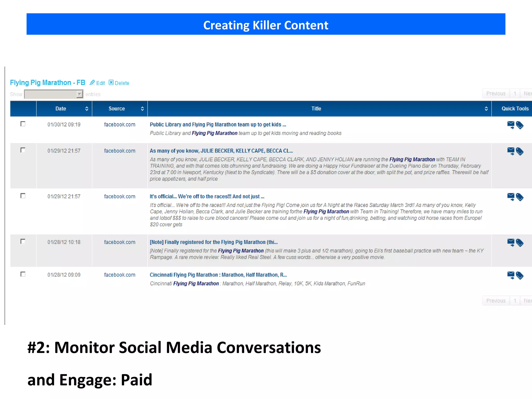This screenshot has width=532, height=399.
Task: Click facebook.com source in the 01/28/12 10:18 row
Action: tap(120, 242)
